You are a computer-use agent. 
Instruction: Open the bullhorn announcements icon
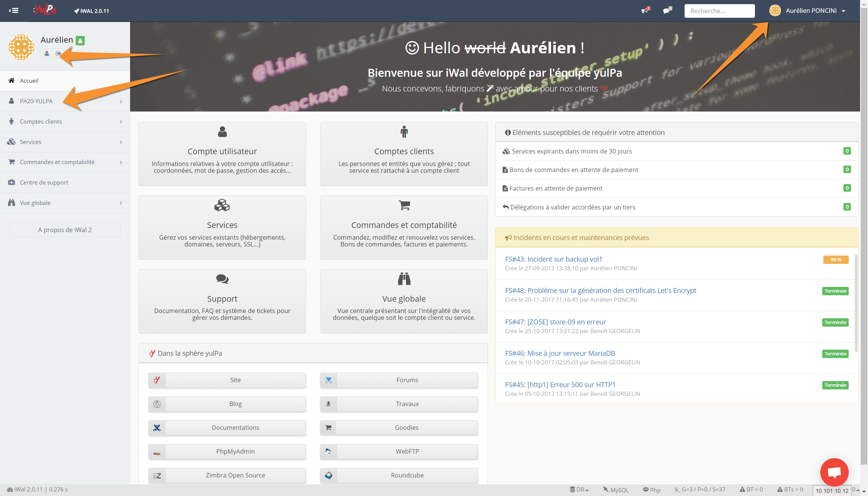(645, 10)
